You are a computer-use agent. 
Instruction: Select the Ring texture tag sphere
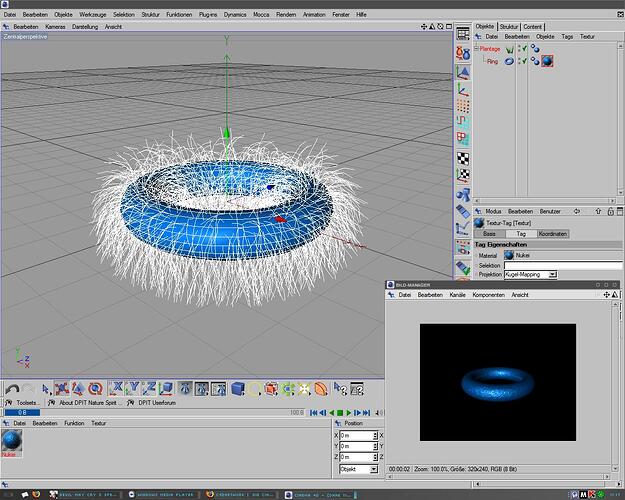(547, 61)
